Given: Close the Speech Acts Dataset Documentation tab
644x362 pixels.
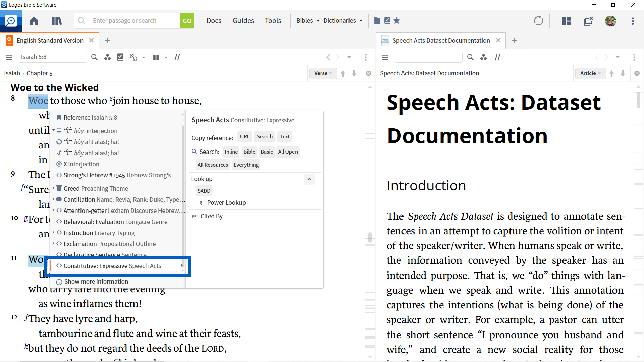Looking at the screenshot, I should pos(498,40).
